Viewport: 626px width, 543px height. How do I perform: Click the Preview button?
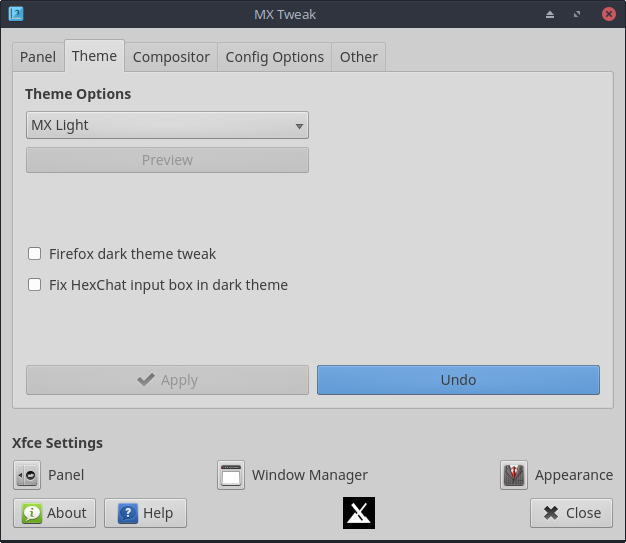[167, 160]
